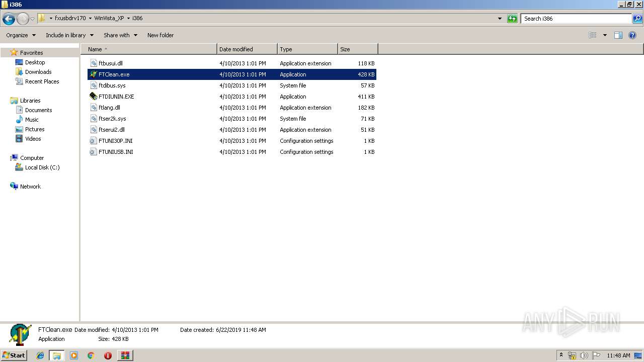This screenshot has width=644, height=362.
Task: Select Network in navigation pane
Action: click(30, 187)
